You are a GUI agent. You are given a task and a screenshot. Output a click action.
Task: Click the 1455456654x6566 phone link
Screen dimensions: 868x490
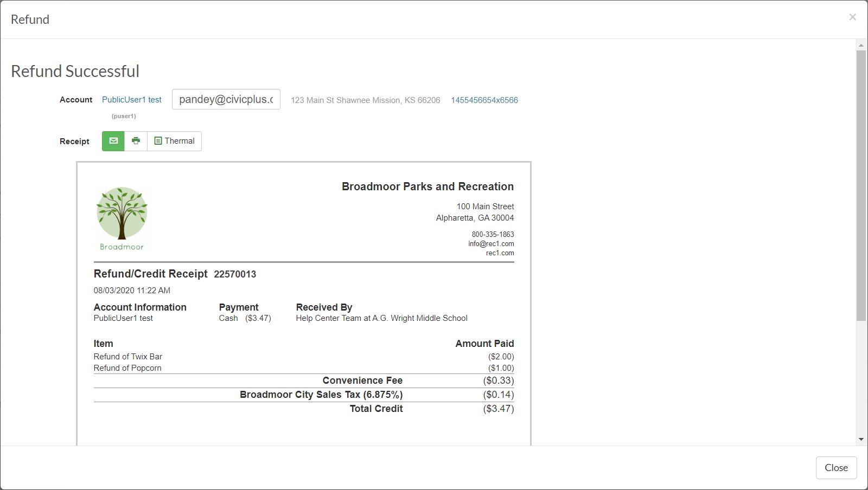click(484, 100)
